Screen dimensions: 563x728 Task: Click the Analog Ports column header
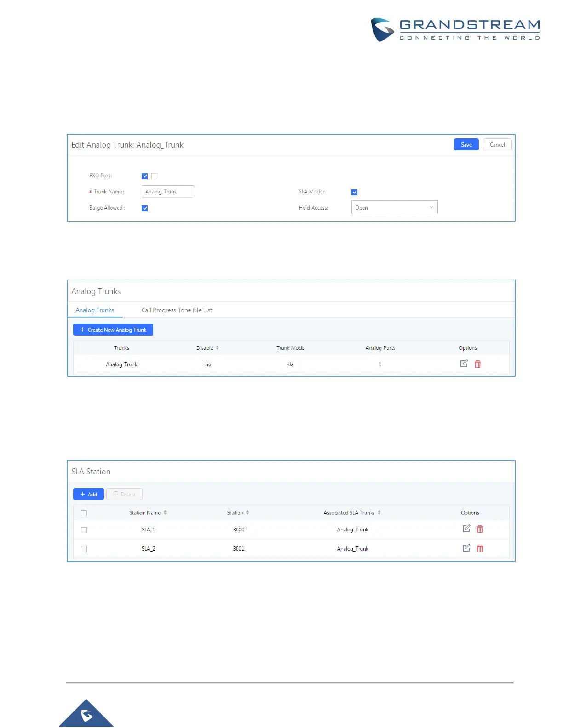pyautogui.click(x=380, y=348)
